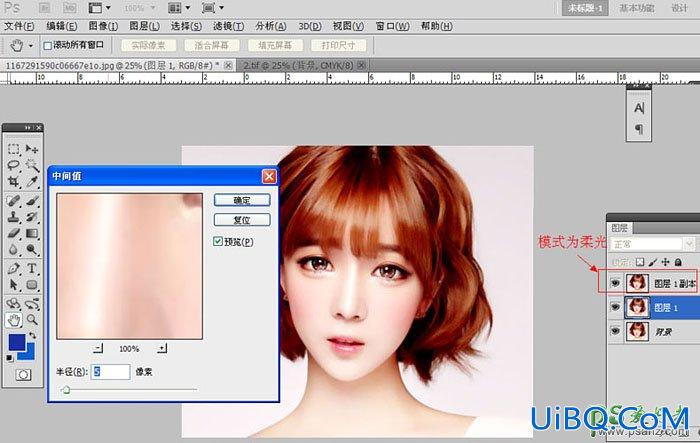Click lock image pixels brush icon
The width and height of the screenshot is (700, 443).
click(653, 262)
